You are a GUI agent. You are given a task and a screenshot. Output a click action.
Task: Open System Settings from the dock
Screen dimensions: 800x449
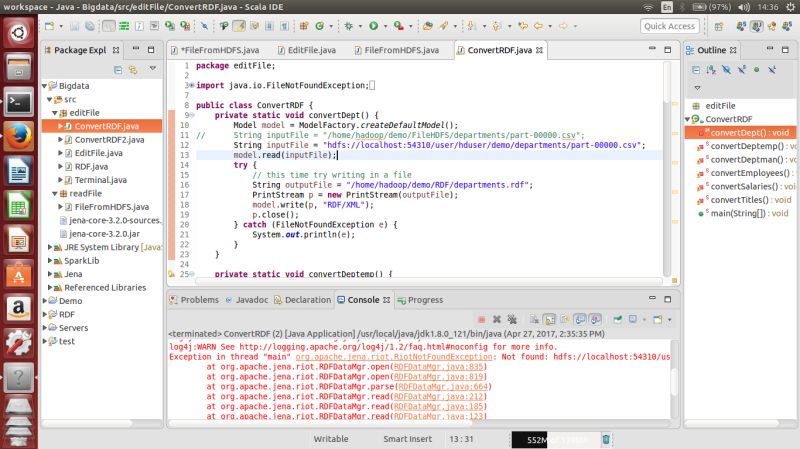[x=19, y=342]
